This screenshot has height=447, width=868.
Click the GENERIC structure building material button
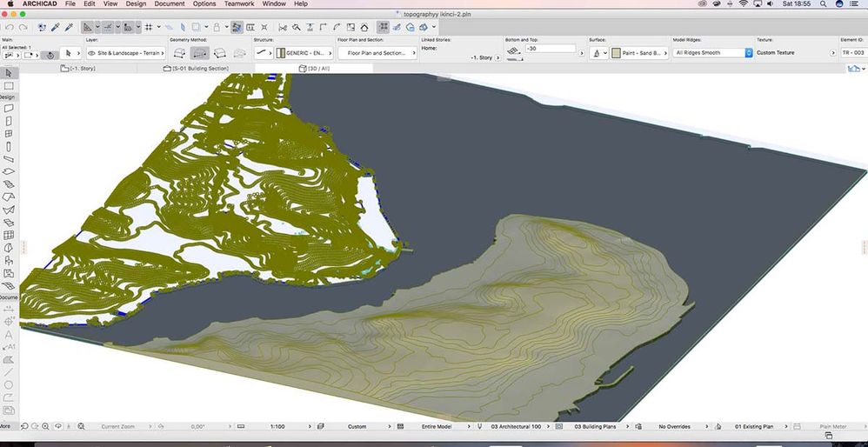coord(302,53)
